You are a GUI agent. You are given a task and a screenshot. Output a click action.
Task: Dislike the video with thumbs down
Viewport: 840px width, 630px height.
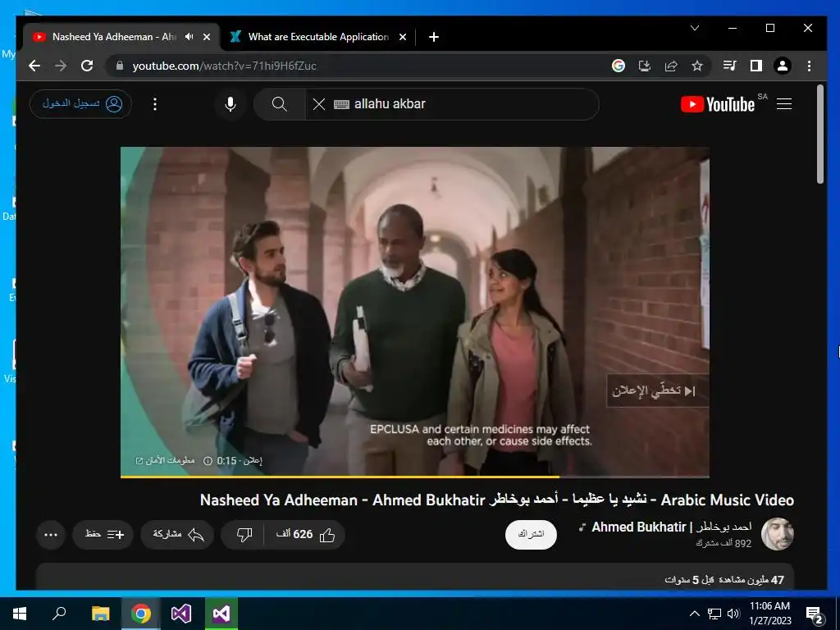click(x=244, y=534)
